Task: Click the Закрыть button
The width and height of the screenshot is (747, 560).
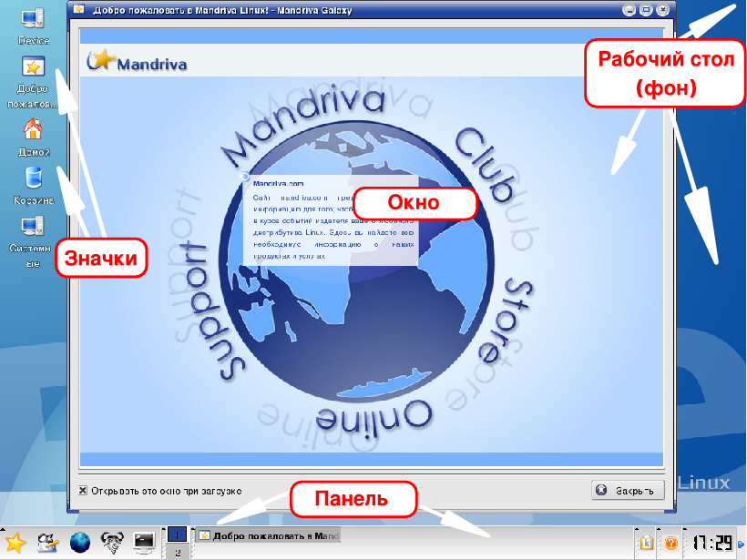Action: click(x=628, y=491)
